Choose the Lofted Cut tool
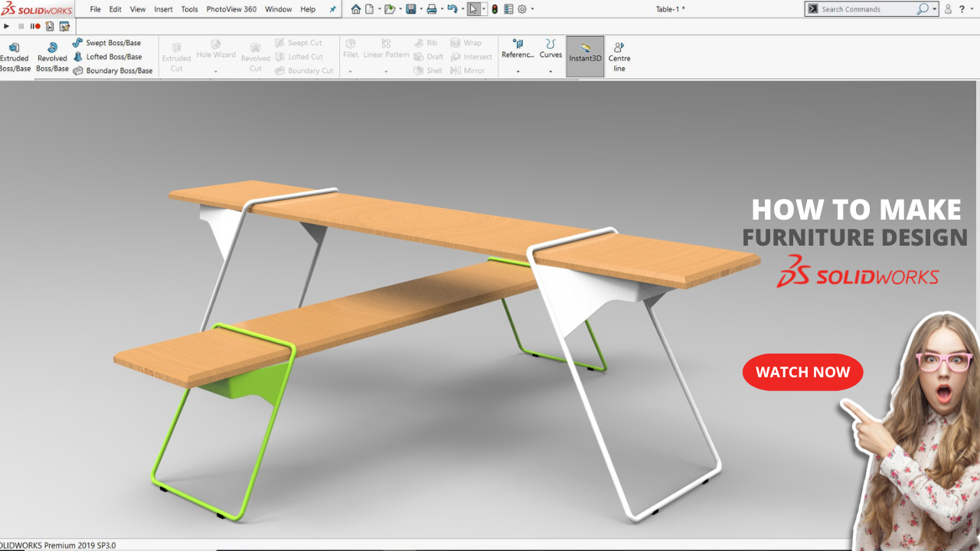Image resolution: width=980 pixels, height=551 pixels. (299, 57)
